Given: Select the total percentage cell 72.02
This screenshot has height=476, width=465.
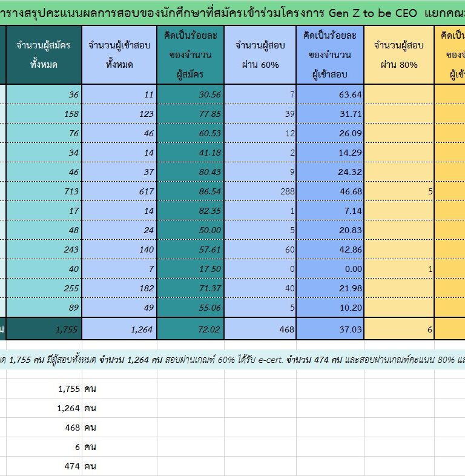Looking at the screenshot, I should 190,329.
